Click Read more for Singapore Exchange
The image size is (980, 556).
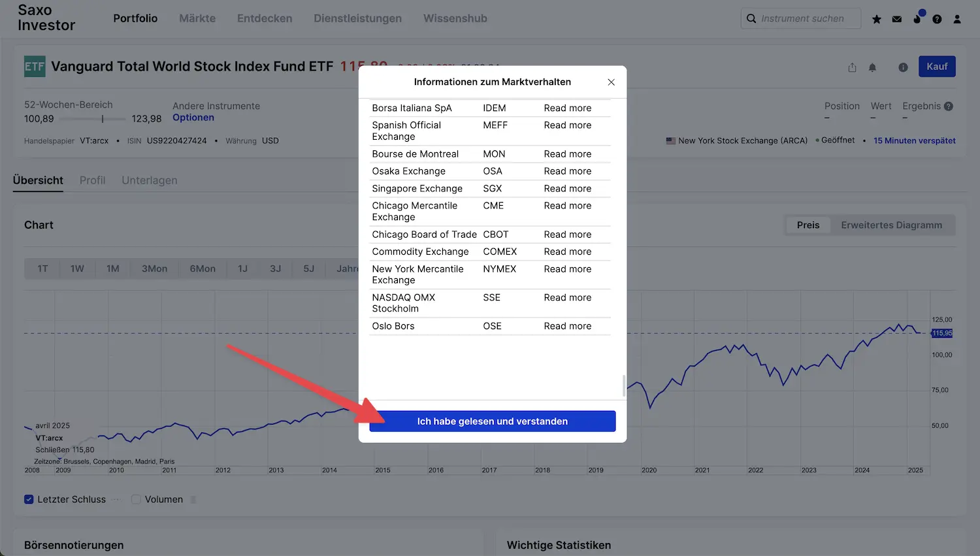click(568, 188)
